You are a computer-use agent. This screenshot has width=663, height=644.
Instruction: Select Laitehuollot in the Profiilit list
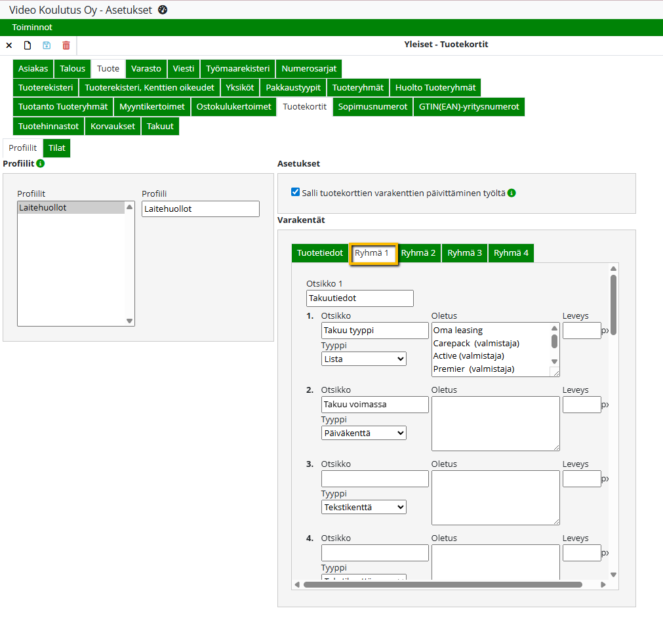(x=70, y=208)
